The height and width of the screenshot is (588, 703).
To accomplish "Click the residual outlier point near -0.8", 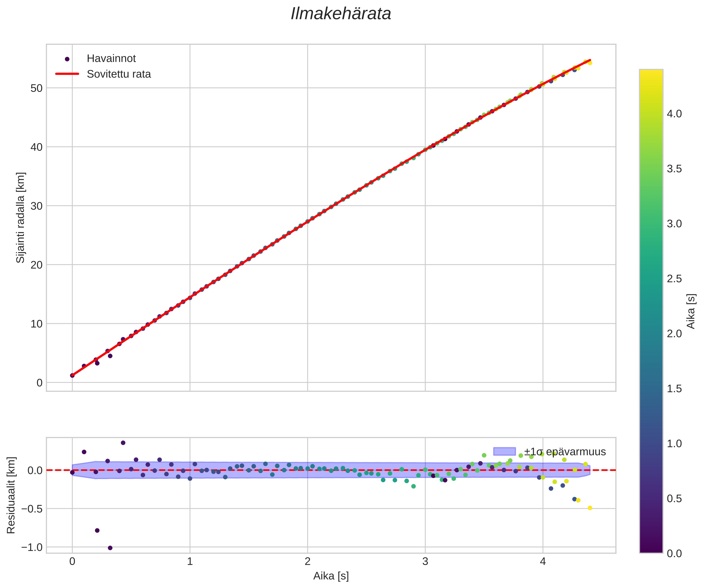I will 97,530.
